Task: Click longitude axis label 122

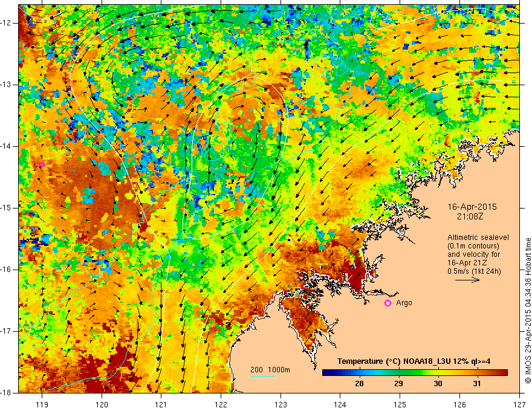Action: coord(221,404)
